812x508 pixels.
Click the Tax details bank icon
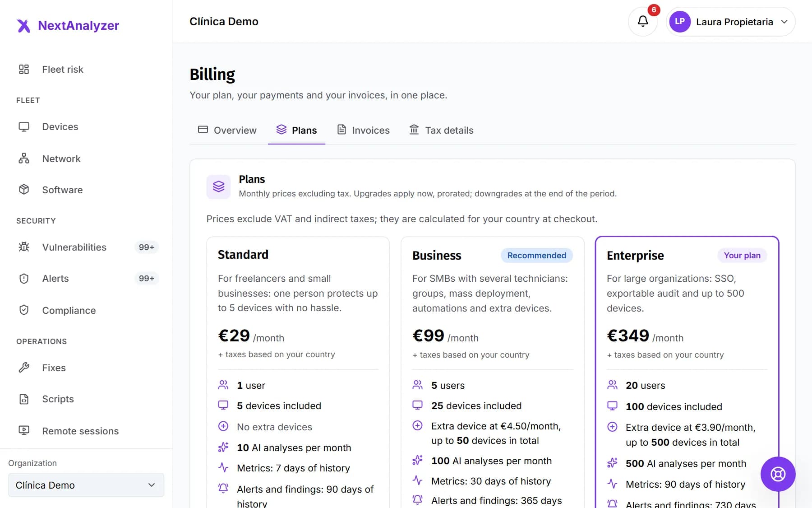(x=414, y=130)
